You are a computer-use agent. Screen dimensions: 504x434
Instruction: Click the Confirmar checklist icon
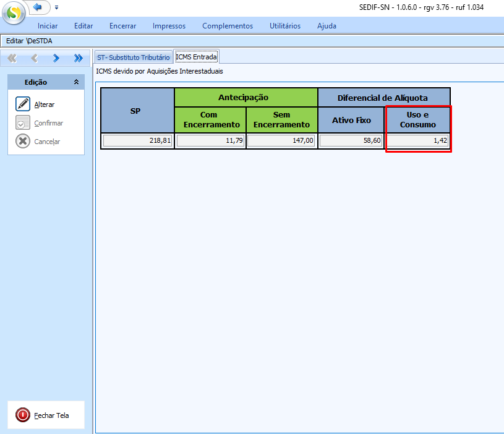(23, 122)
